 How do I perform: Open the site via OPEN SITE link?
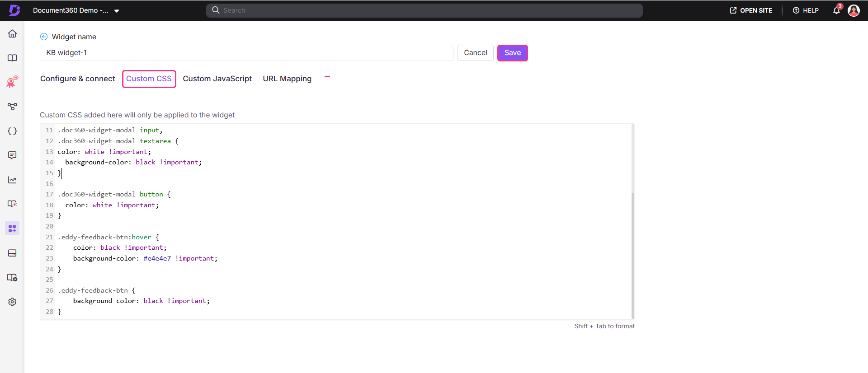pos(751,10)
